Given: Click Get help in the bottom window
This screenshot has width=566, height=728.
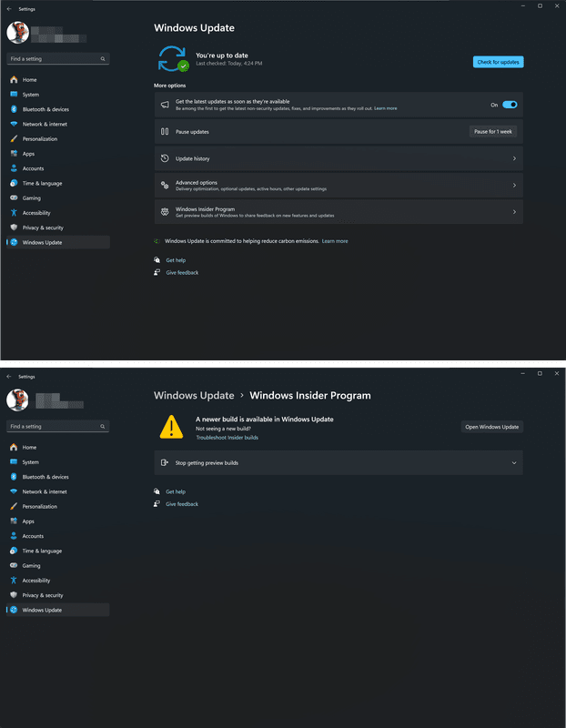Looking at the screenshot, I should tap(176, 491).
